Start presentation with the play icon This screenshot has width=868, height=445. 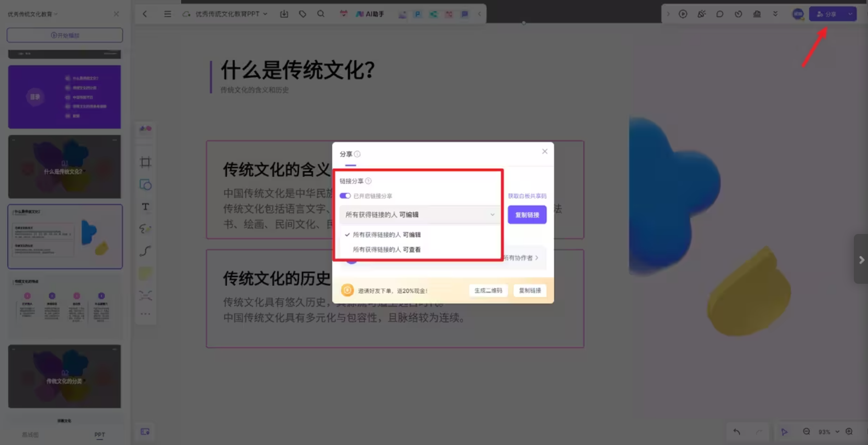tap(683, 14)
